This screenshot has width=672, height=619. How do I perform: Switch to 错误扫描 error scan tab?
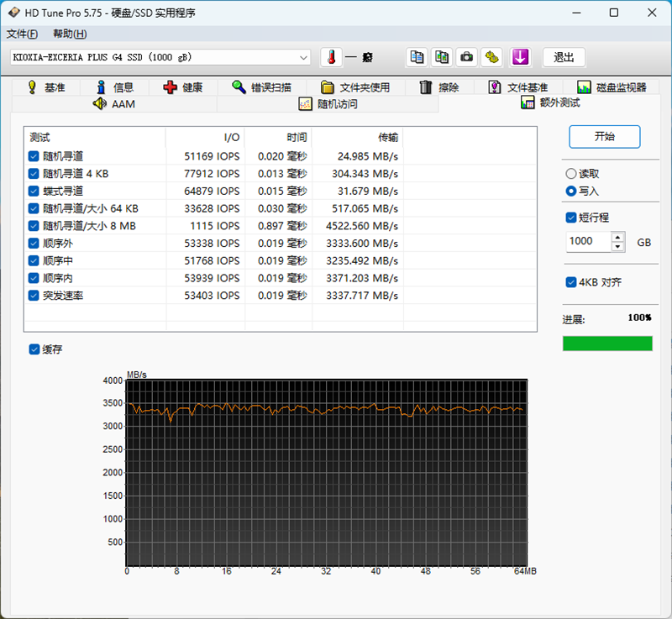262,87
